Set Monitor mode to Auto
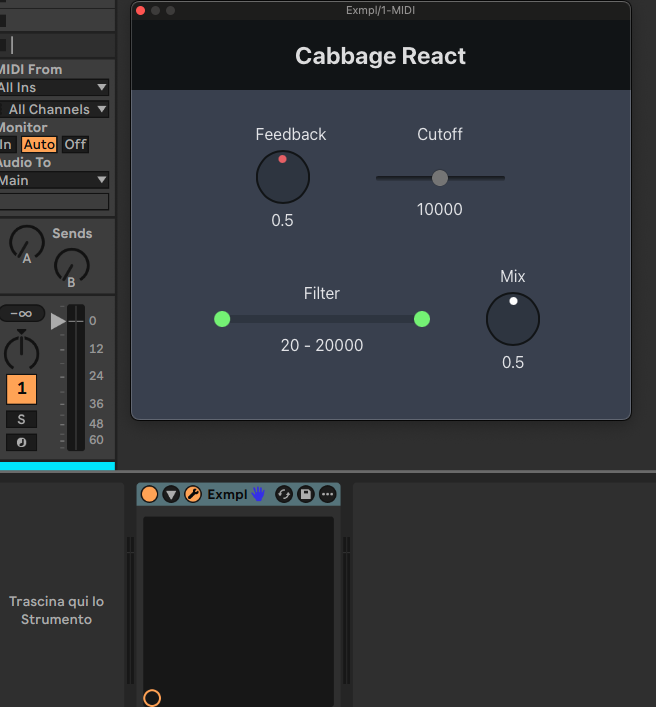Image resolution: width=656 pixels, height=707 pixels. 39,144
